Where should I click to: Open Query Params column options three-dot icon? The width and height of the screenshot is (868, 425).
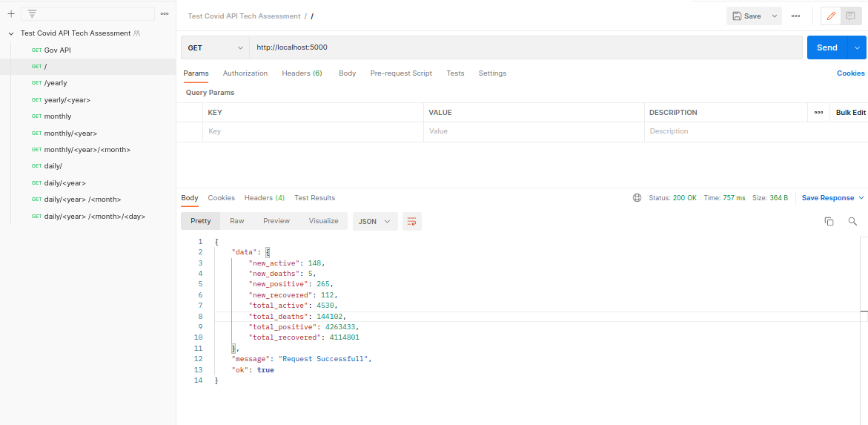click(x=819, y=113)
